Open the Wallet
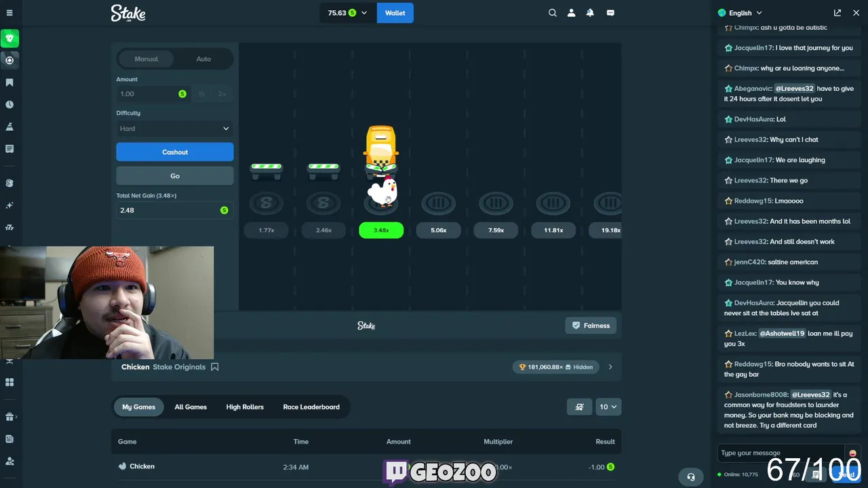868x488 pixels. (x=395, y=13)
